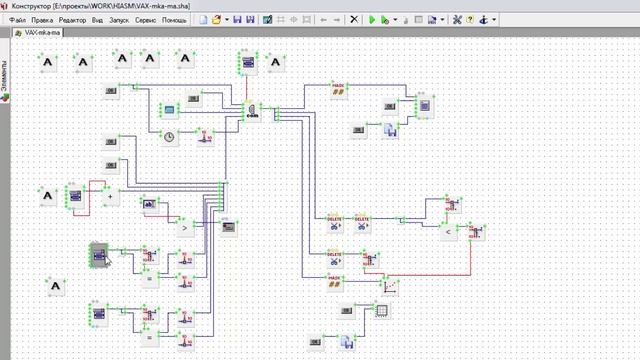Screen dimensions: 640x360
Task: Open the form editor toolbar icon
Action: (x=267, y=20)
